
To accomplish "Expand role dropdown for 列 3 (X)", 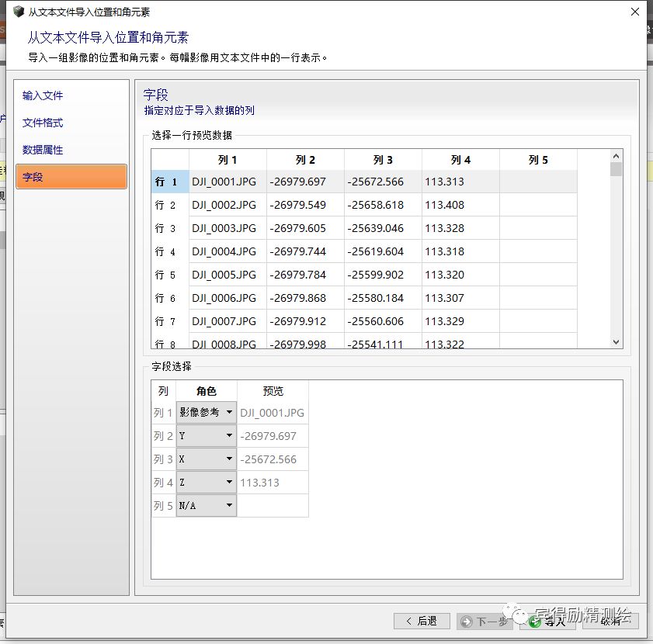I will tap(206, 459).
